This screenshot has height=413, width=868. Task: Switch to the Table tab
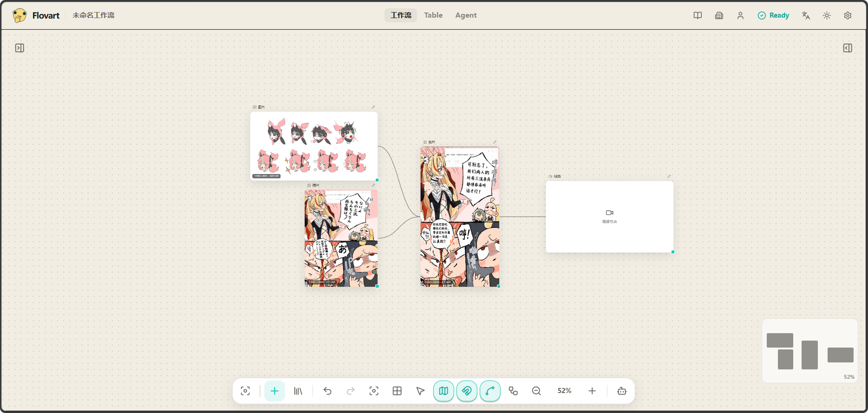click(433, 15)
